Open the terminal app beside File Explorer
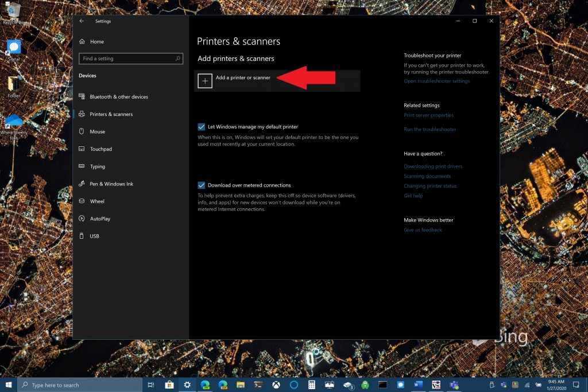This screenshot has width=588, height=392. (258, 385)
